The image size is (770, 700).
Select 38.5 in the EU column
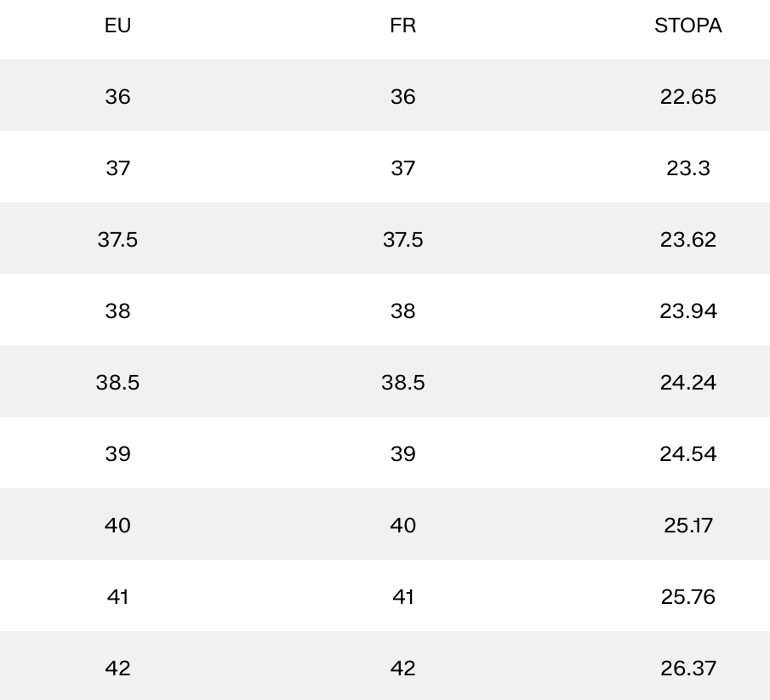point(117,383)
